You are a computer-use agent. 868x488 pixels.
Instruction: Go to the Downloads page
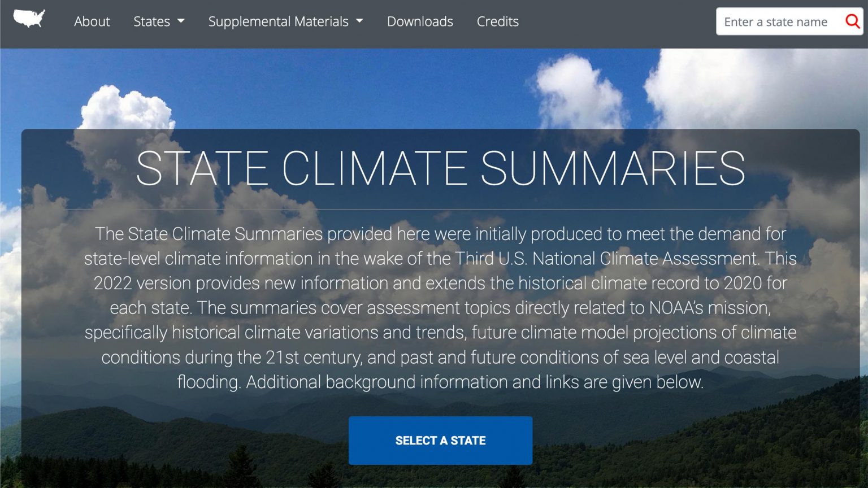[x=420, y=21]
